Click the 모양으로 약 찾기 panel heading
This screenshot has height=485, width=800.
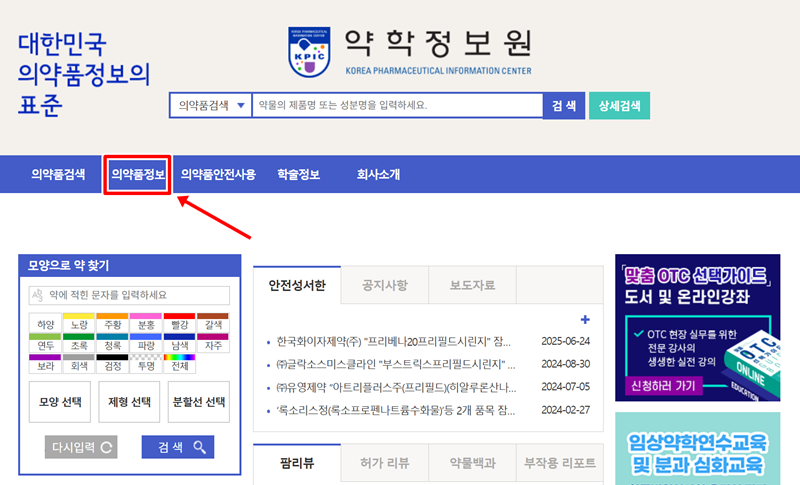click(x=68, y=266)
